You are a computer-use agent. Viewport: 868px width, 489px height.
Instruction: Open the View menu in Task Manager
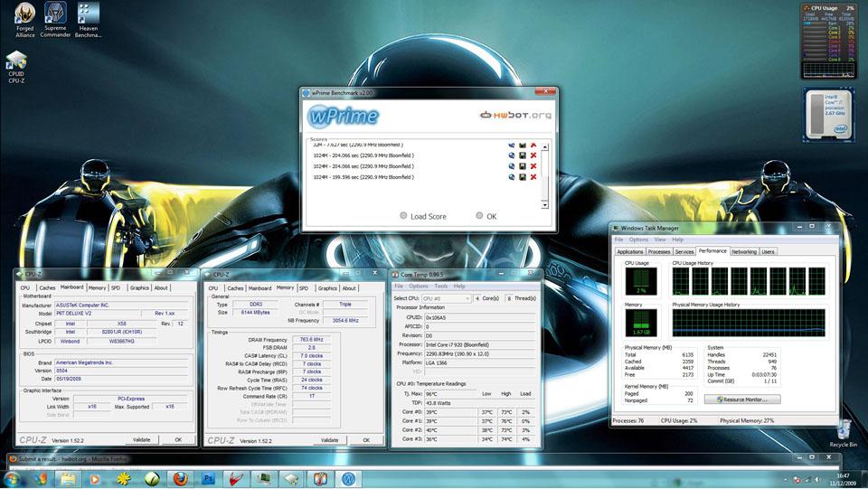(660, 240)
